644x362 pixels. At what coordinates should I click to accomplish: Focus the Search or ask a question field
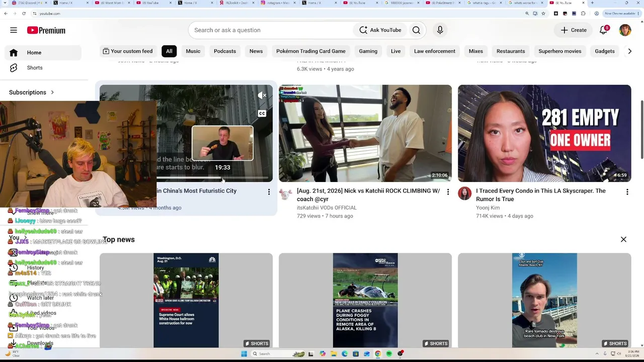point(272,30)
